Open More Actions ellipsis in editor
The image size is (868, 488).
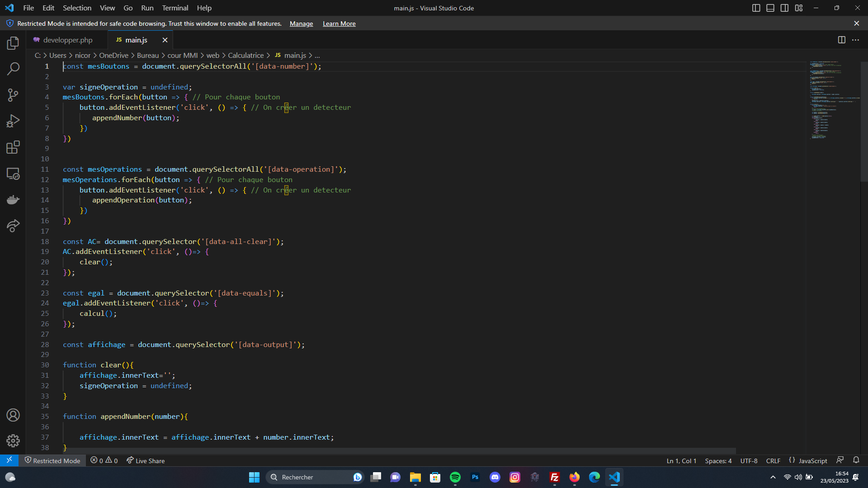coord(855,40)
